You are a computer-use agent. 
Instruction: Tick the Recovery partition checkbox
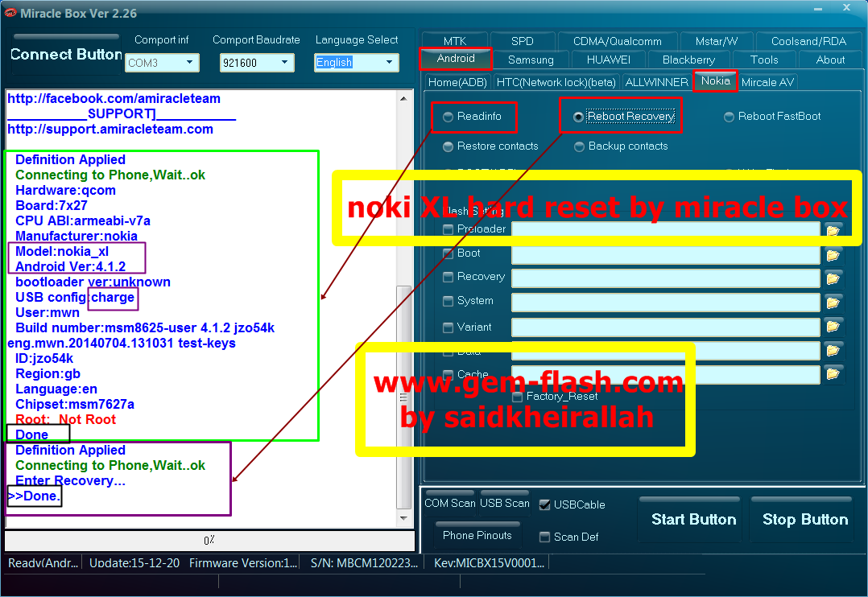[448, 277]
